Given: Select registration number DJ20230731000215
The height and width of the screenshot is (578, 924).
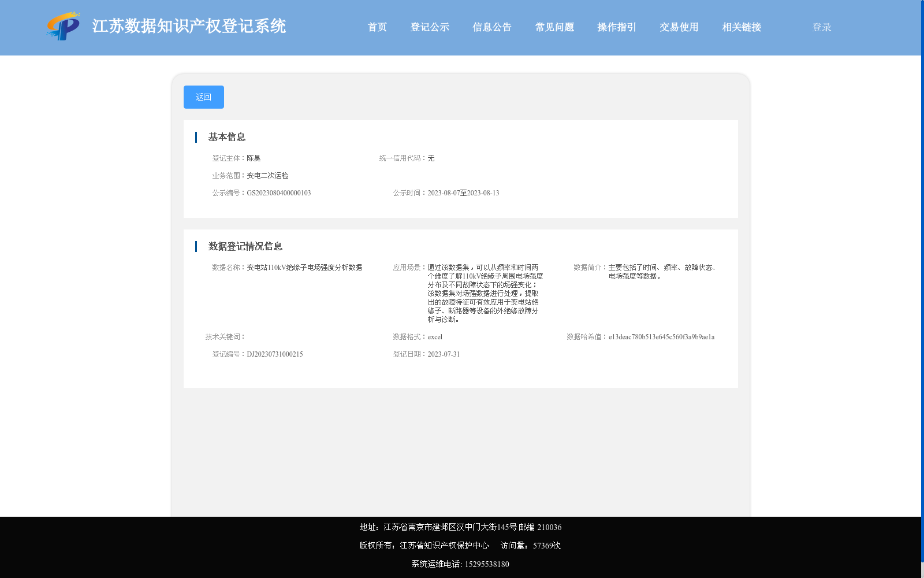Looking at the screenshot, I should (275, 354).
